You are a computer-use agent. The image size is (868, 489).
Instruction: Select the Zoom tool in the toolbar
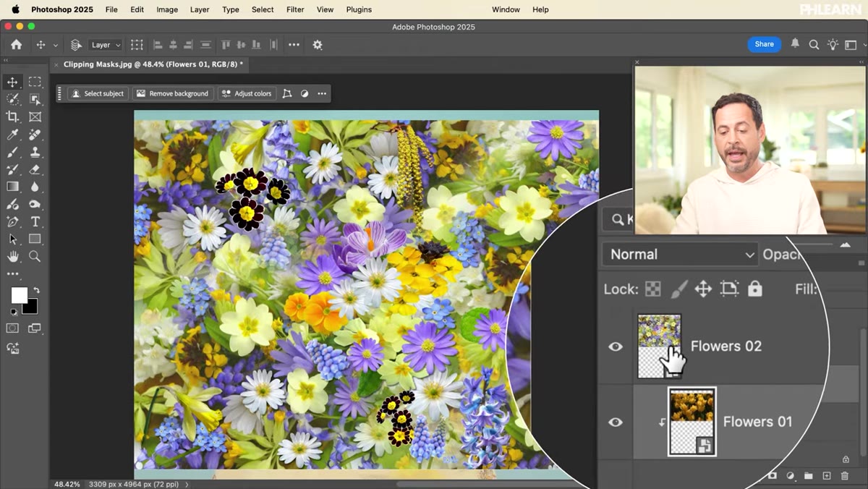coord(35,256)
